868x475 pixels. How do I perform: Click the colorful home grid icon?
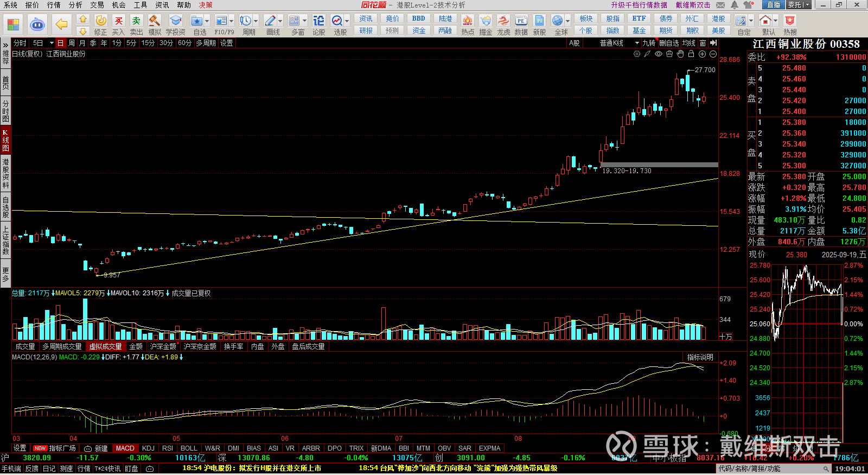click(x=13, y=24)
